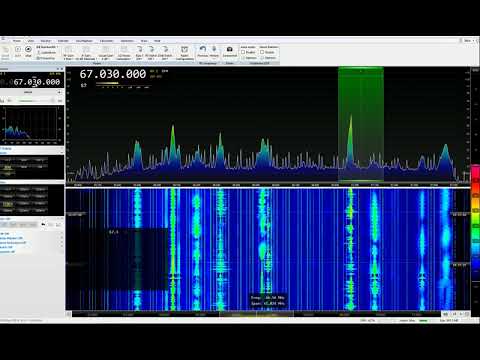Screen dimensions: 480x360
Task: Toggle the DAB Notch icon
Action: tap(165, 53)
